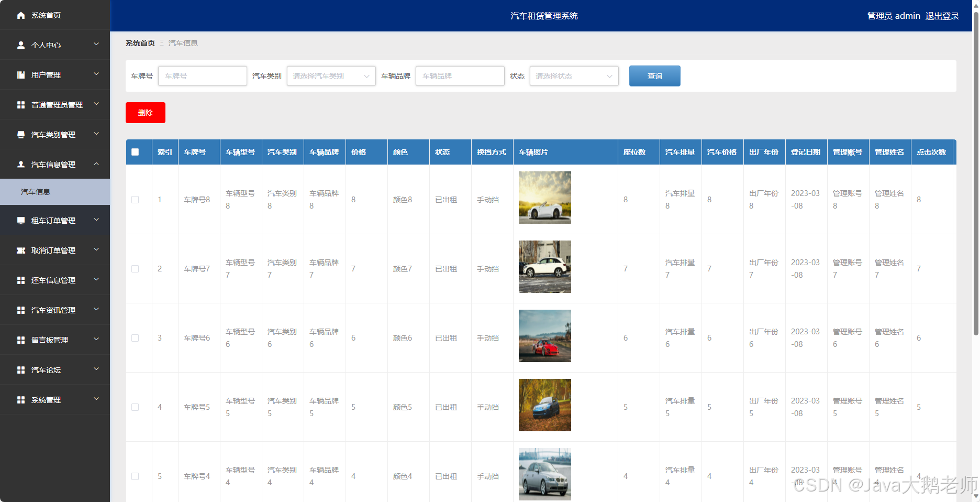The width and height of the screenshot is (980, 502).
Task: Open the silver BMW photo of 车牌号4
Action: [x=545, y=474]
